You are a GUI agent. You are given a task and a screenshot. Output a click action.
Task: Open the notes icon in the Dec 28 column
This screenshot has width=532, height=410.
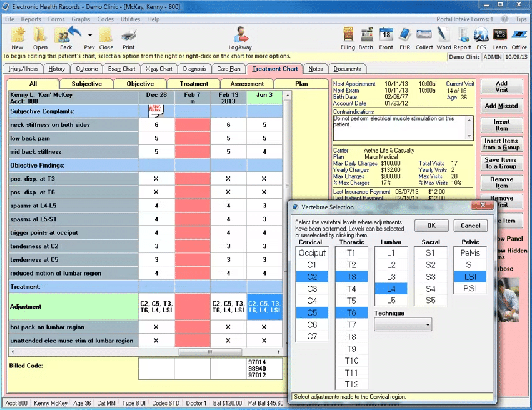(156, 111)
